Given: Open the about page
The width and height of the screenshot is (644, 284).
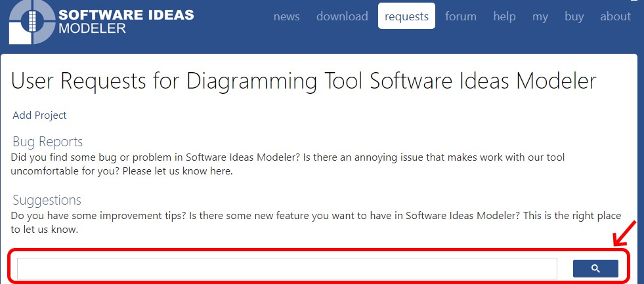Looking at the screenshot, I should [x=616, y=16].
